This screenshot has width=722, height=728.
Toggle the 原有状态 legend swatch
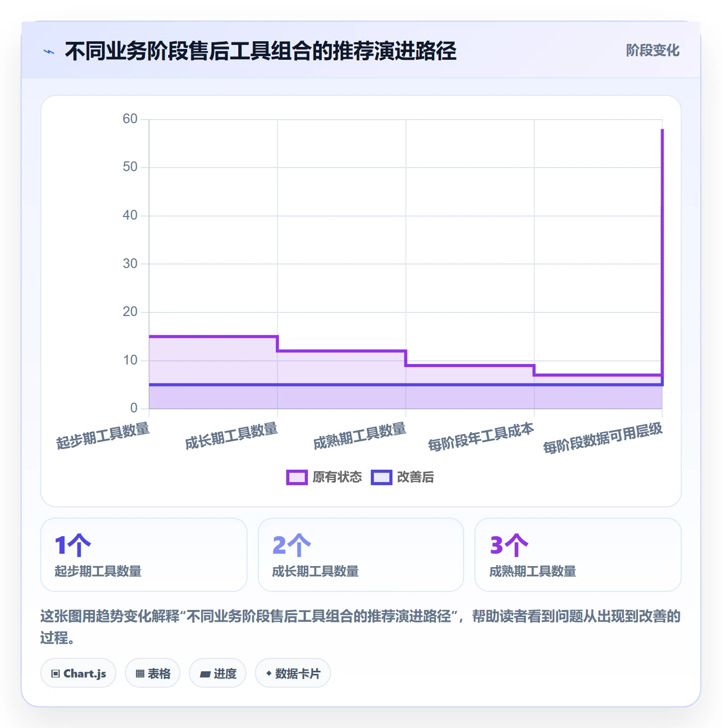[x=297, y=477]
